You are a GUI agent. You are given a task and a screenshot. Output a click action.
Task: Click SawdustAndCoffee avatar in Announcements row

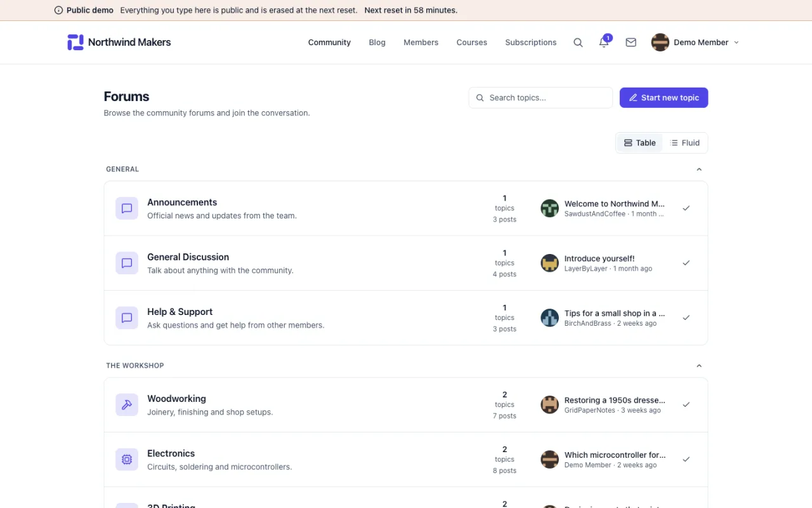point(549,208)
